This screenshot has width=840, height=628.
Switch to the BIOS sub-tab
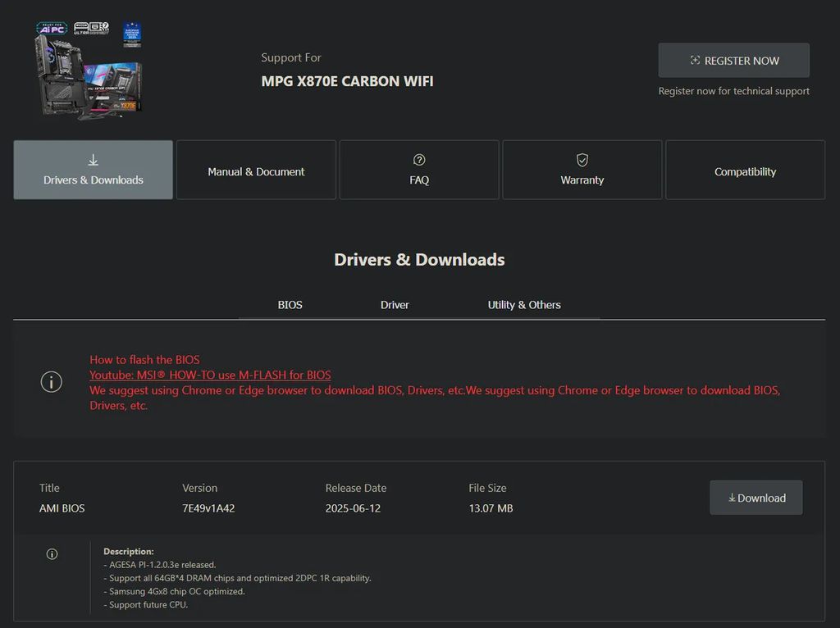pyautogui.click(x=290, y=305)
